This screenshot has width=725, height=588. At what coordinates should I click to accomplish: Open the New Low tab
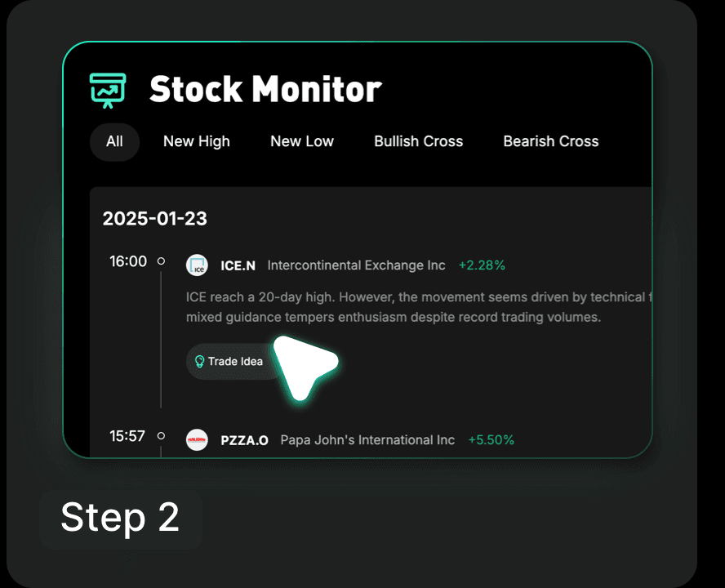(302, 141)
